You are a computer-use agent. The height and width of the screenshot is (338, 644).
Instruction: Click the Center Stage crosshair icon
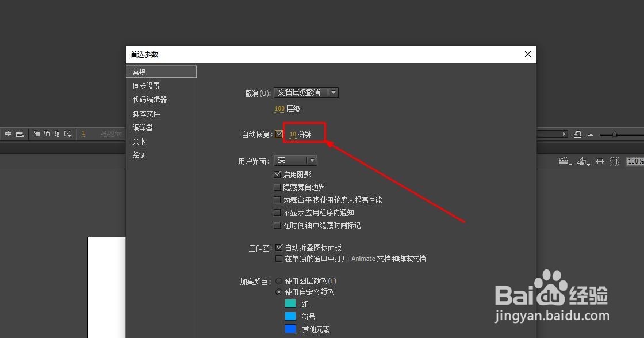point(600,162)
